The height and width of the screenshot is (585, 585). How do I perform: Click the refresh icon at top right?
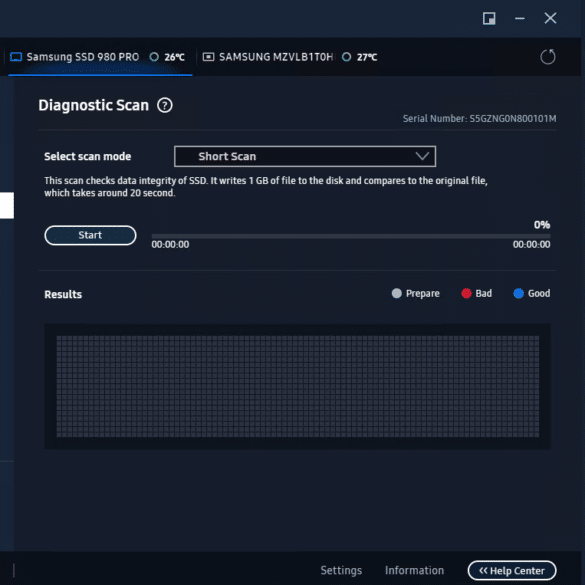547,57
